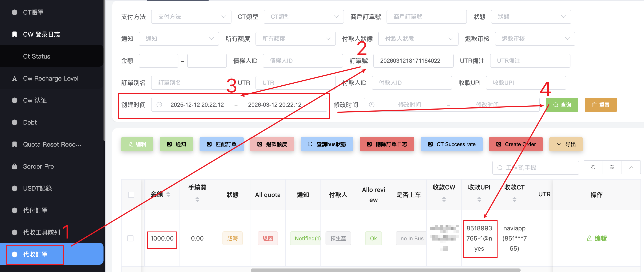Open 代付訂單 in the sidebar
This screenshot has height=272, width=644.
point(35,210)
